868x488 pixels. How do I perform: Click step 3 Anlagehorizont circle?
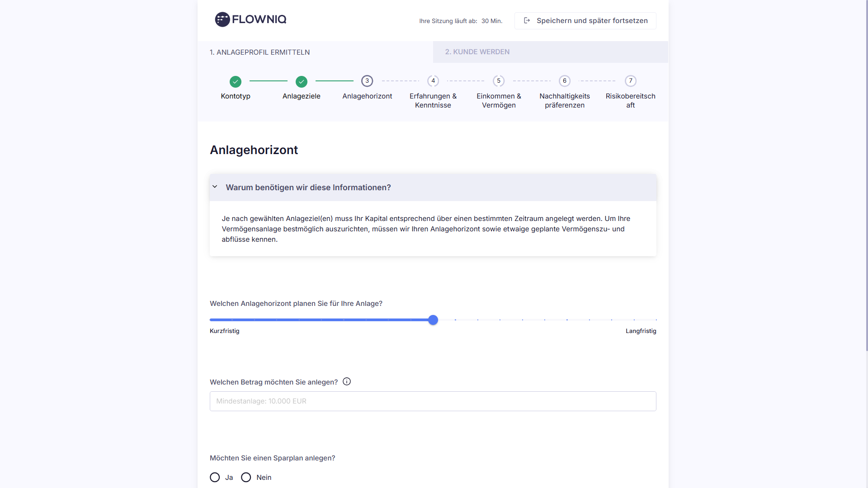point(367,81)
